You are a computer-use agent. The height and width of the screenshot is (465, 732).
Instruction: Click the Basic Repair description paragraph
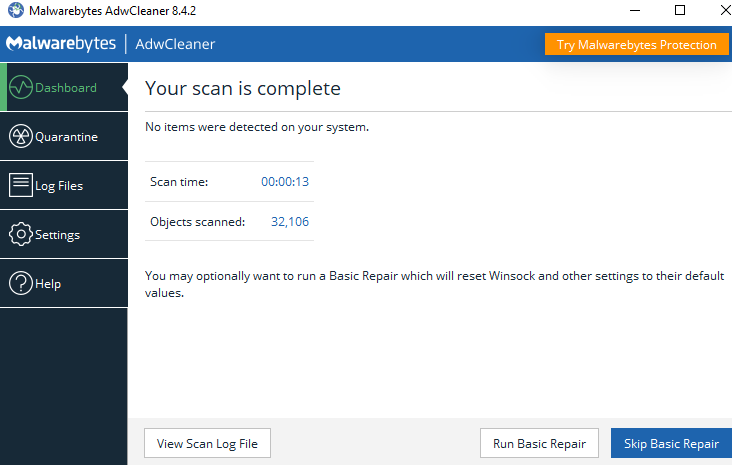(435, 284)
